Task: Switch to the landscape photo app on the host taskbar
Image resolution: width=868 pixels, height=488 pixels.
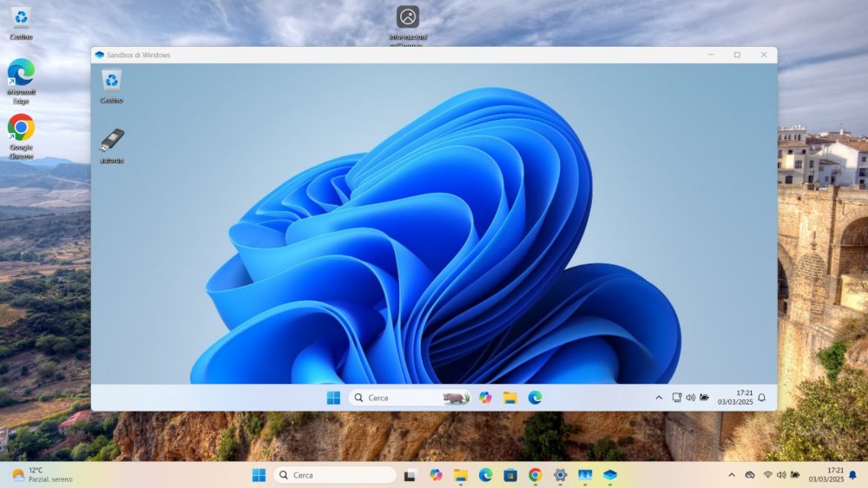Action: 585,475
